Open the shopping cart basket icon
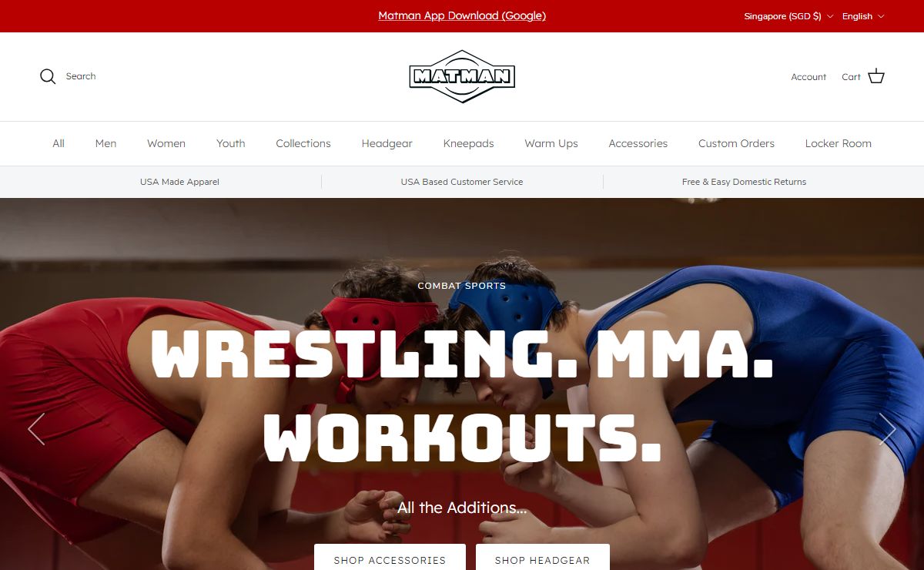This screenshot has height=570, width=924. tap(876, 76)
